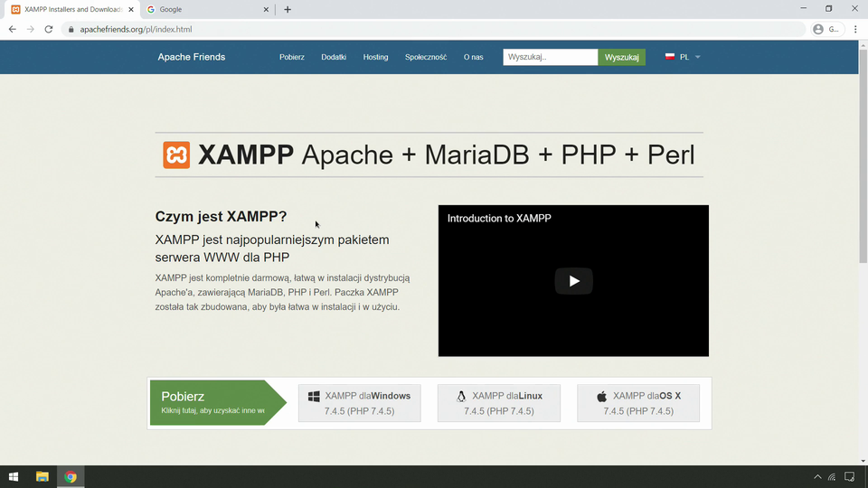Image resolution: width=868 pixels, height=488 pixels.
Task: Play the Introduction to XAMPP video
Action: [x=573, y=281]
